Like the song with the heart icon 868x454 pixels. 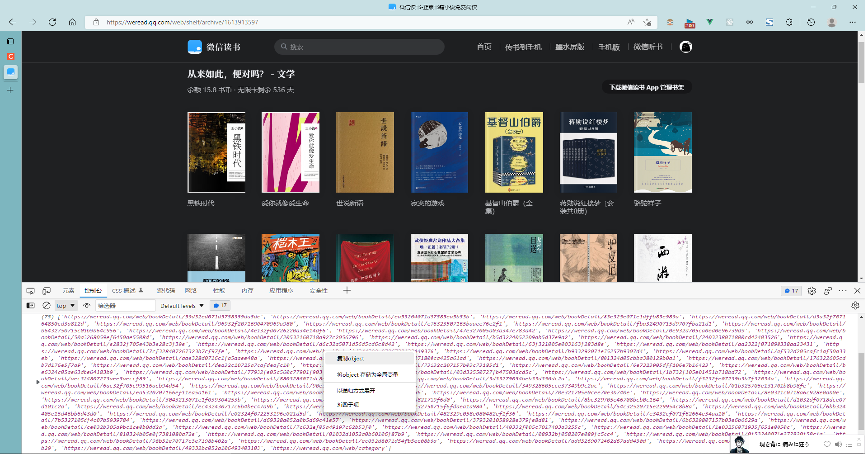[x=827, y=445]
